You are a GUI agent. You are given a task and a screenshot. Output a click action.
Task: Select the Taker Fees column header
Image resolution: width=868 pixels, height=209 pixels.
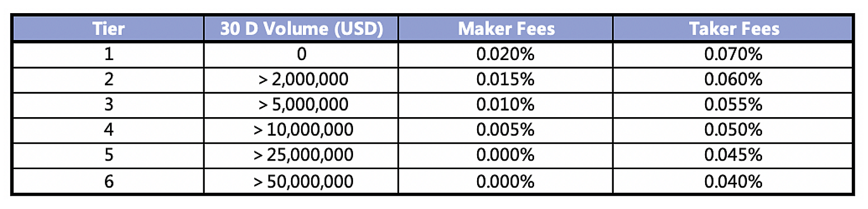pyautogui.click(x=733, y=28)
